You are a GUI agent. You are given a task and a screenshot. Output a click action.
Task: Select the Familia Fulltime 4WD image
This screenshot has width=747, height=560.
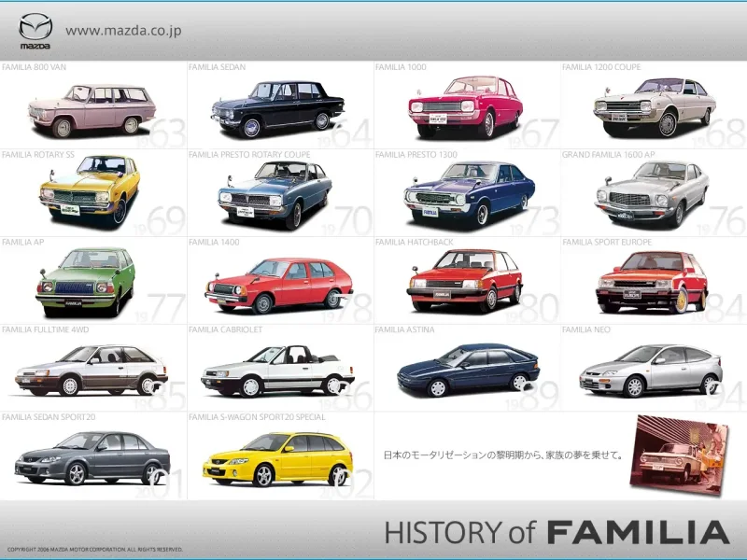pyautogui.click(x=92, y=371)
